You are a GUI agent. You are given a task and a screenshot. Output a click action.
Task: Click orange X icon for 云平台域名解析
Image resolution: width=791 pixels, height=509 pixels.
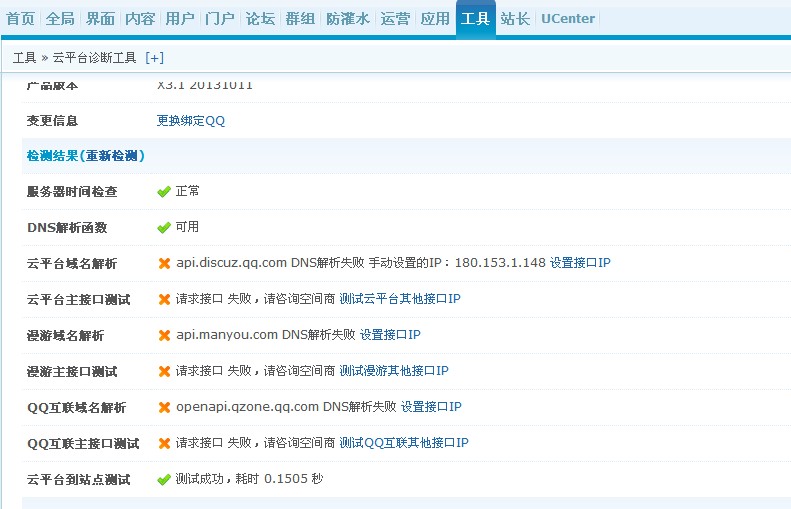[164, 263]
